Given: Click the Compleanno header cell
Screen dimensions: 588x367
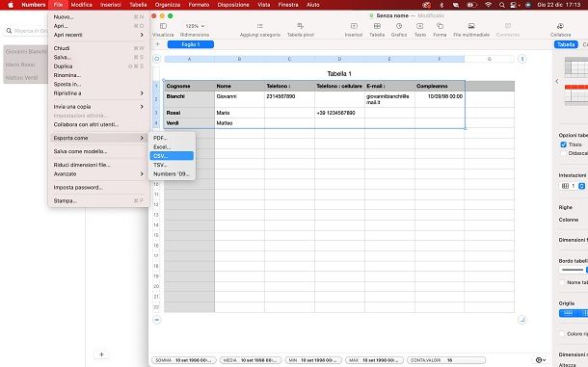Looking at the screenshot, I should (x=440, y=86).
